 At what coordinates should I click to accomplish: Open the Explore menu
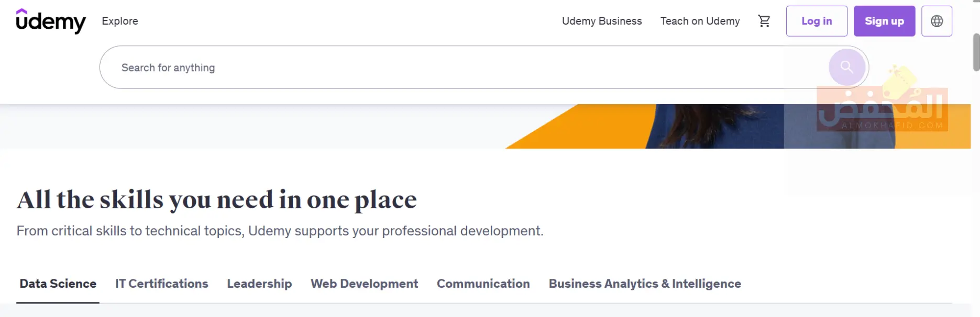[x=120, y=21]
